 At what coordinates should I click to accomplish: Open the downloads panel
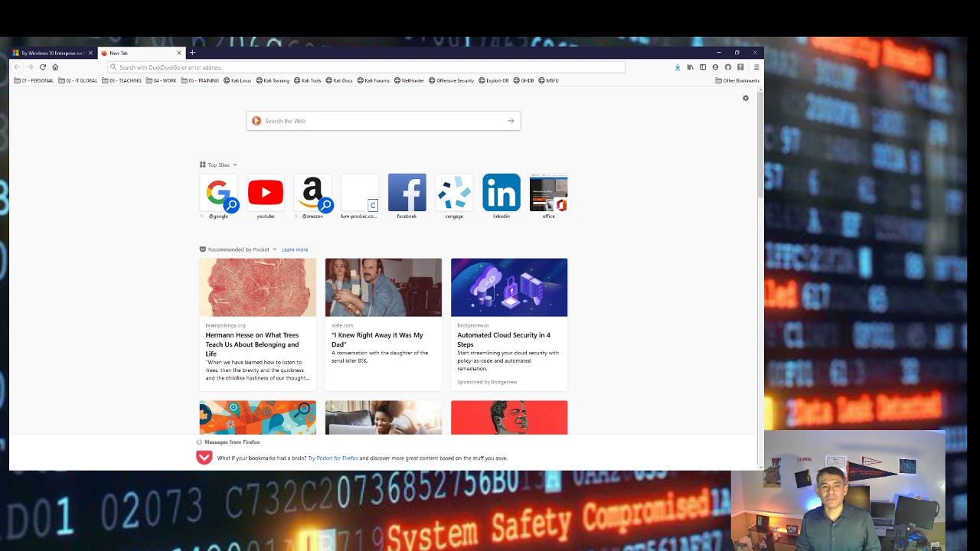point(678,67)
